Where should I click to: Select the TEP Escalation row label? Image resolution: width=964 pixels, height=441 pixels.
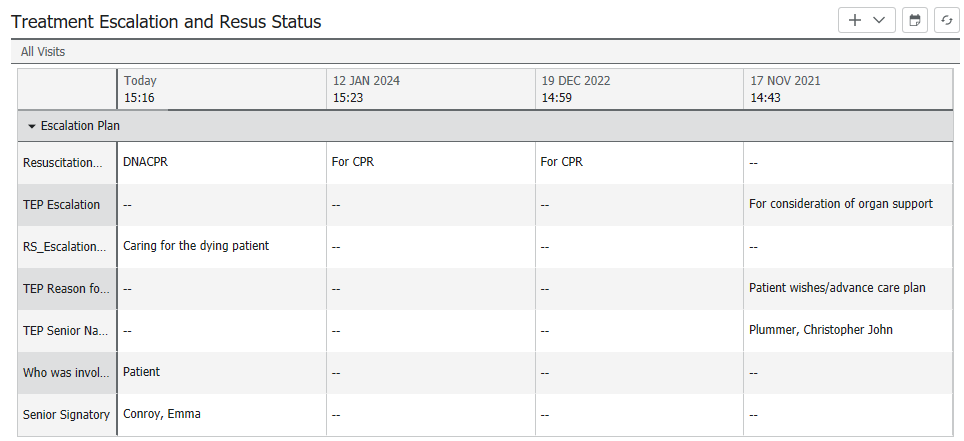(x=61, y=205)
